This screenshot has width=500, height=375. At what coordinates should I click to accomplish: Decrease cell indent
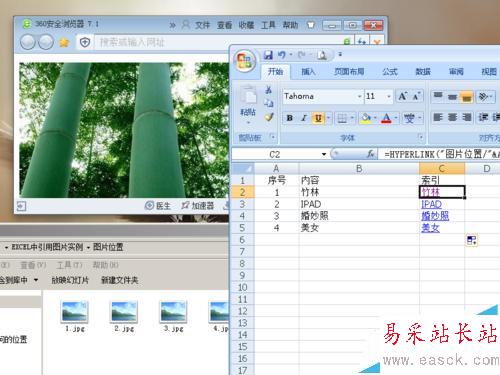483,117
